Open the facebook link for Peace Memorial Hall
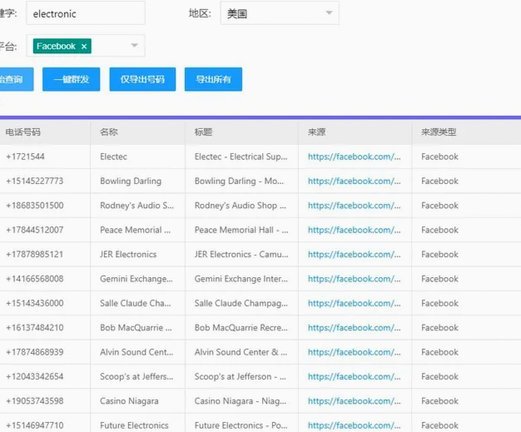This screenshot has width=521, height=432. (x=354, y=230)
